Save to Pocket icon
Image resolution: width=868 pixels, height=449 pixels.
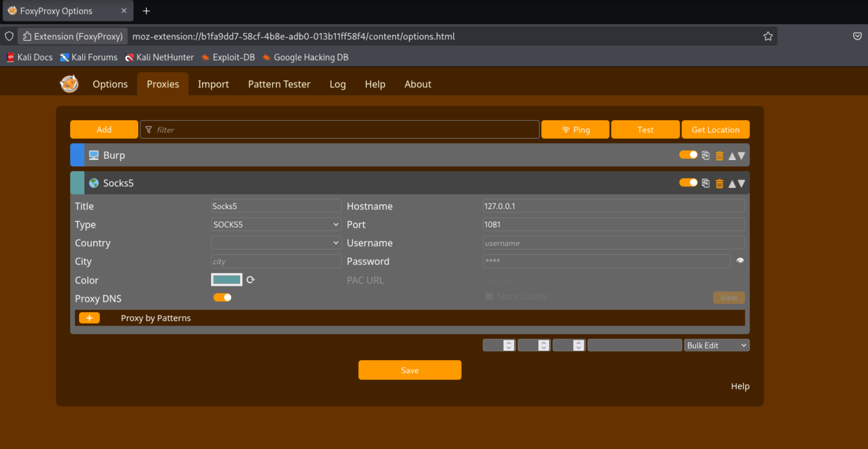[857, 36]
